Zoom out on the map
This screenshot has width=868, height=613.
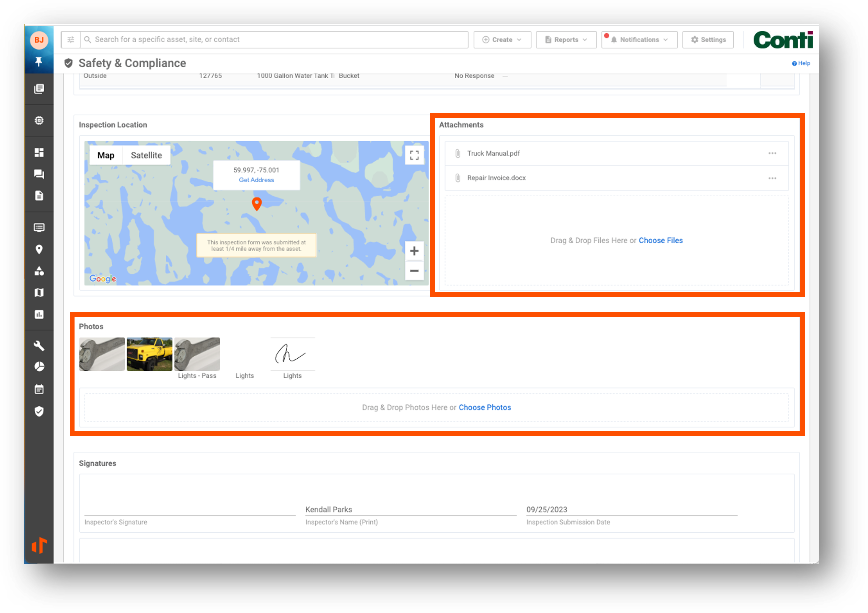click(414, 271)
